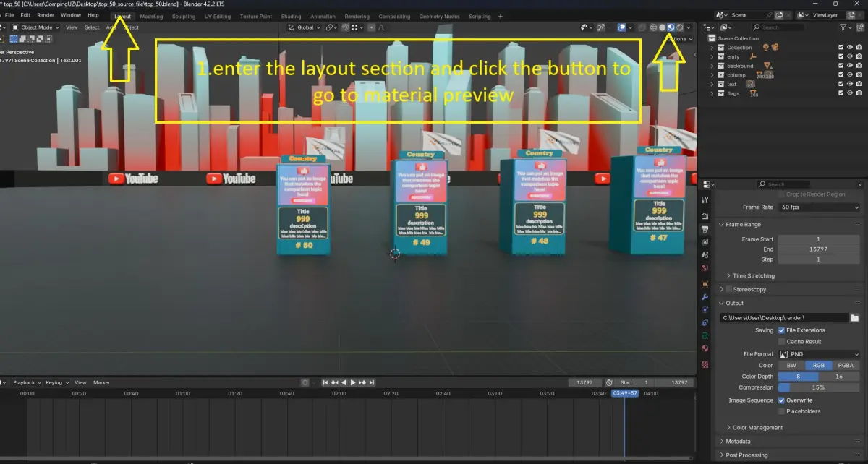Open the World properties tab
The height and width of the screenshot is (464, 868).
tap(705, 269)
